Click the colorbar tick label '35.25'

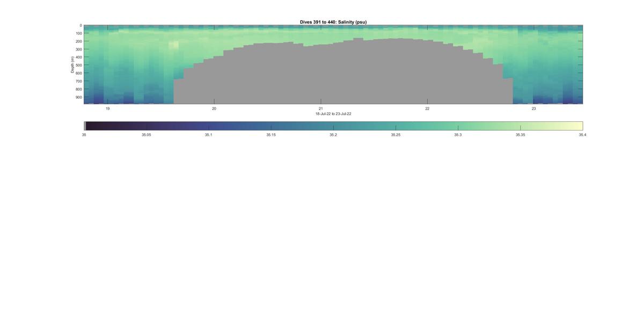coord(396,135)
